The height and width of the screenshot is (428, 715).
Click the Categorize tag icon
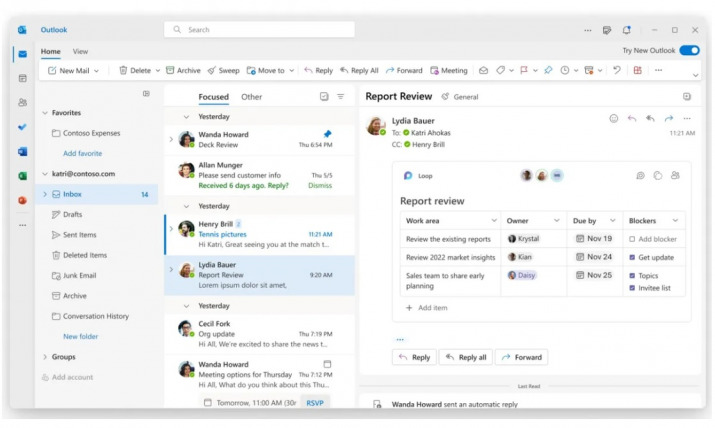tap(500, 70)
